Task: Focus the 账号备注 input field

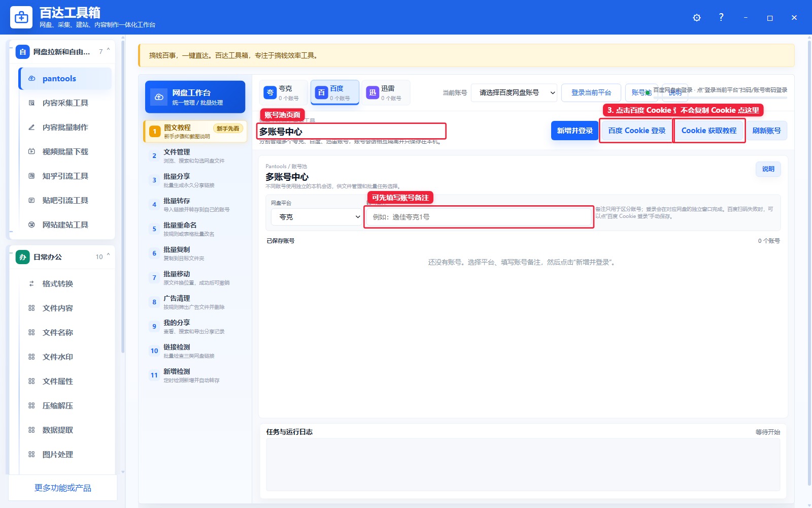Action: (479, 217)
